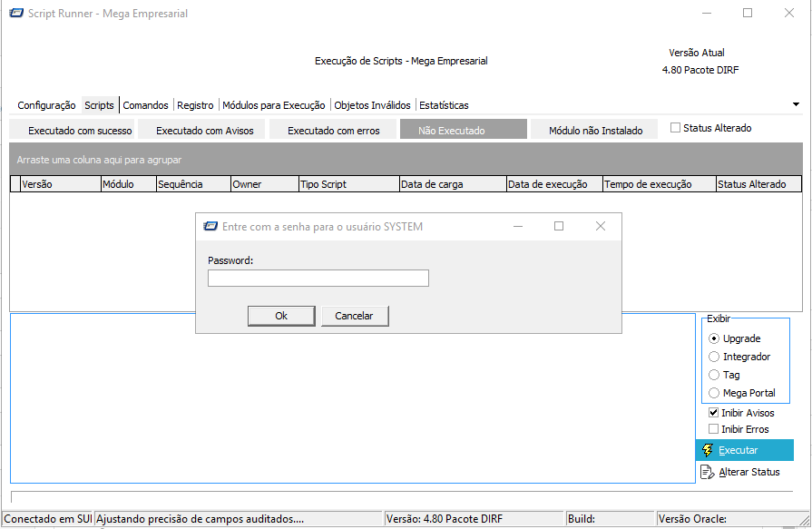Click 'Execução de Scripts - Mega Empresarial' heading
This screenshot has height=529, width=812.
(x=401, y=61)
